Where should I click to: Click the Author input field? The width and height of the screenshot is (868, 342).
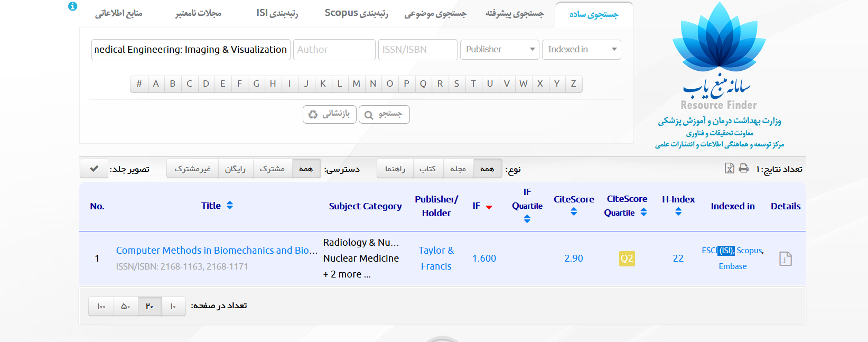coord(334,50)
